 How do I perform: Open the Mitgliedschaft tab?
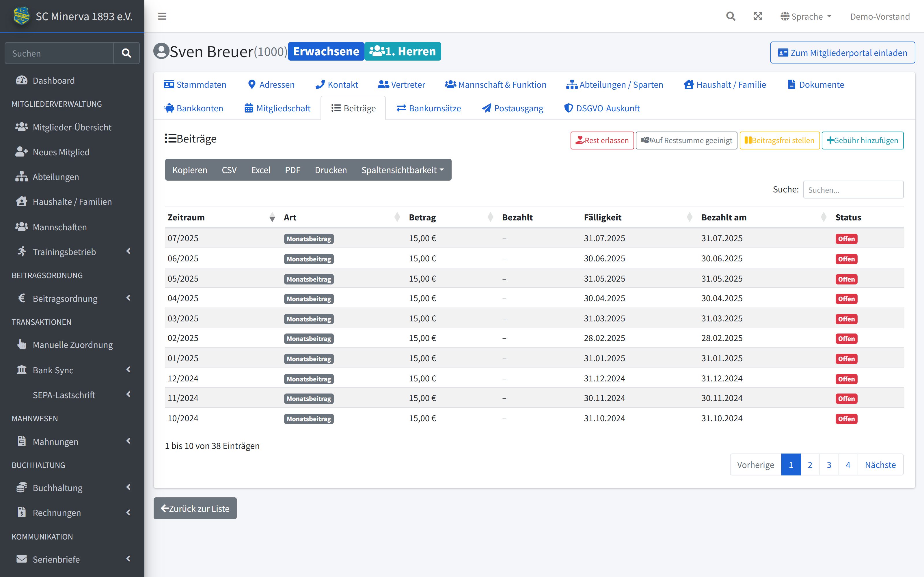(x=277, y=108)
